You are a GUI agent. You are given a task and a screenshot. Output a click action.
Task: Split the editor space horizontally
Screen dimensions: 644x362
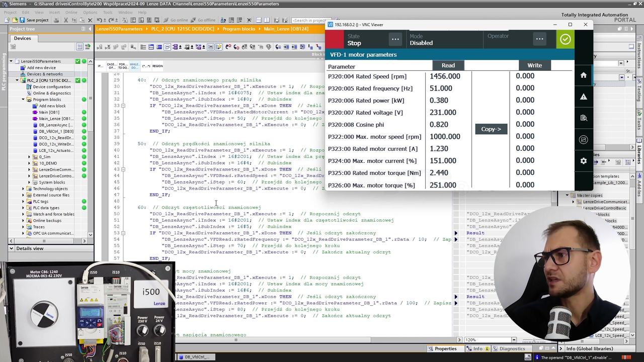click(259, 20)
